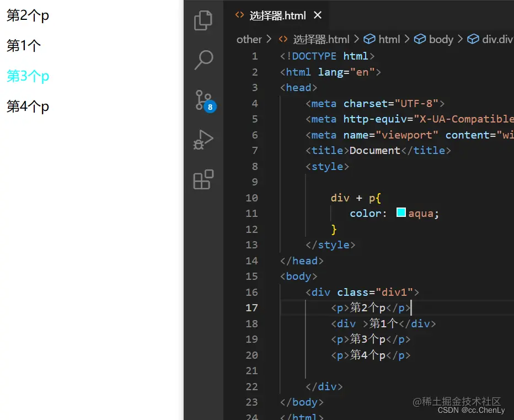Image resolution: width=514 pixels, height=420 pixels.
Task: Click the <title>Document</title> line
Action: (378, 151)
